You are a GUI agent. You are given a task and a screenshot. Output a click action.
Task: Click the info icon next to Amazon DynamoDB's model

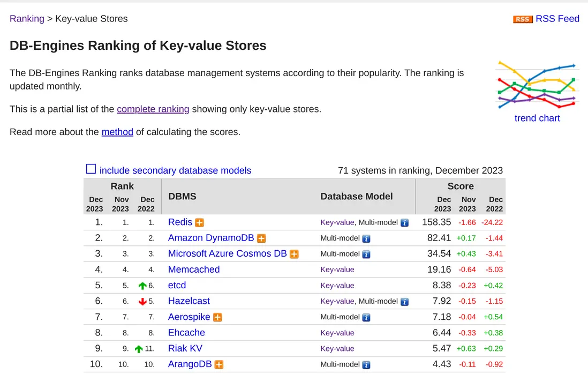(x=366, y=238)
